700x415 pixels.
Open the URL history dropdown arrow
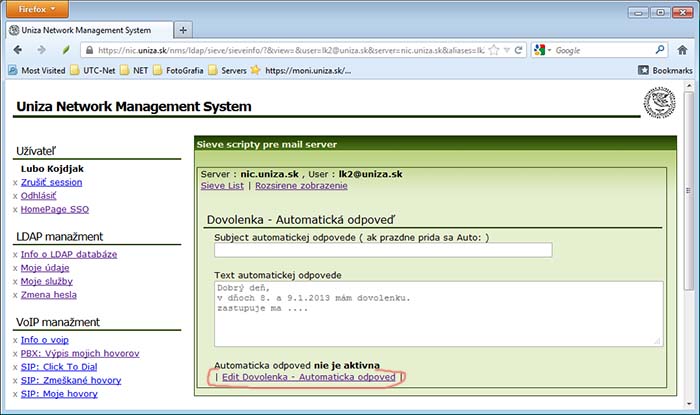(507, 50)
